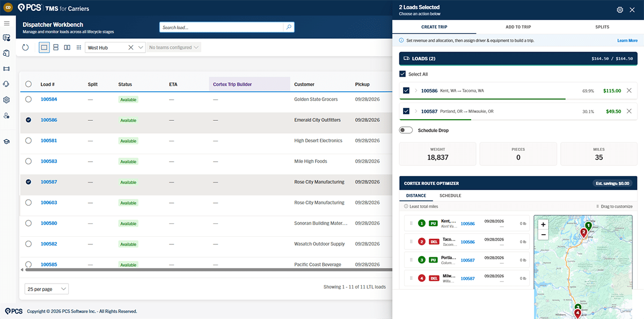The height and width of the screenshot is (319, 644).
Task: Switch optimizer to Schedule tab
Action: [x=450, y=195]
